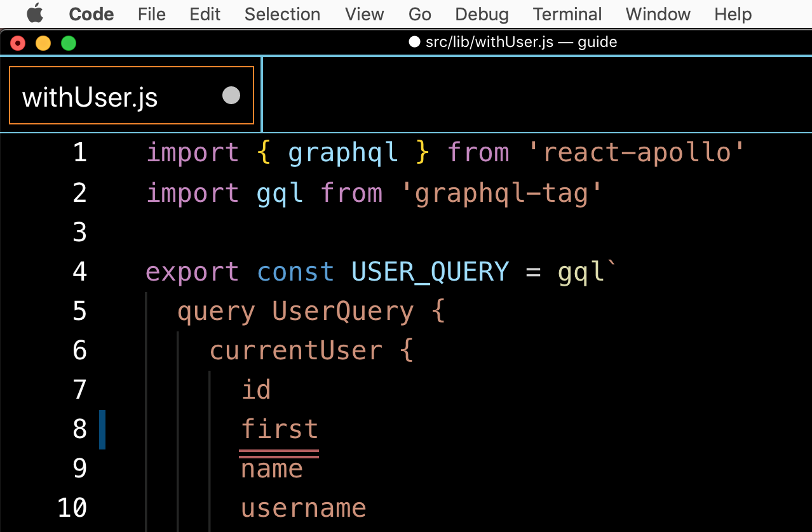Click the 'graphql-tag' string on line 2
Image resolution: width=812 pixels, height=532 pixels.
[x=502, y=193]
